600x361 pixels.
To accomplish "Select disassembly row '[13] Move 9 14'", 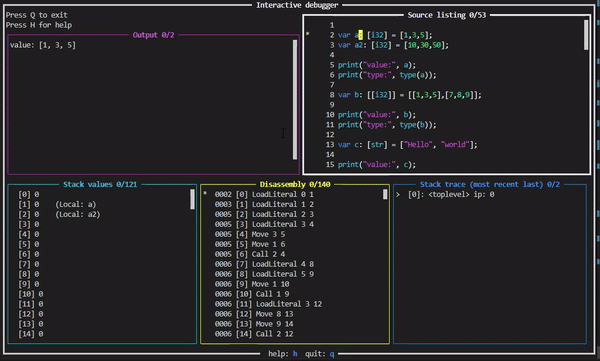I will [x=254, y=324].
